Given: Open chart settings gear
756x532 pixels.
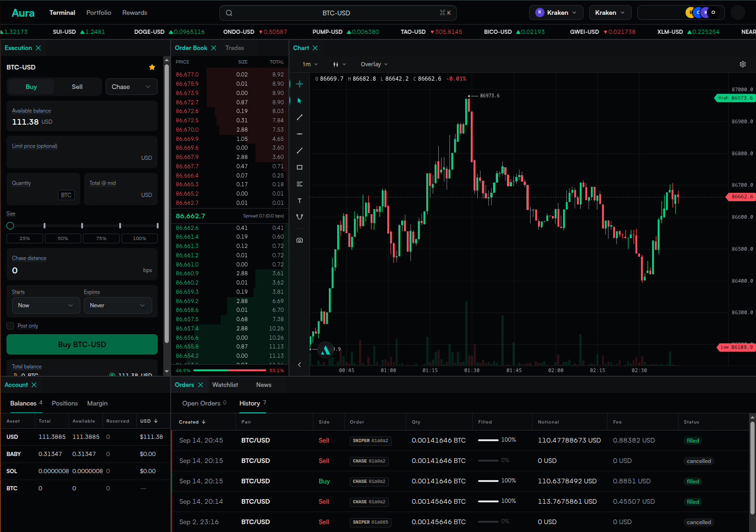Looking at the screenshot, I should (x=743, y=64).
